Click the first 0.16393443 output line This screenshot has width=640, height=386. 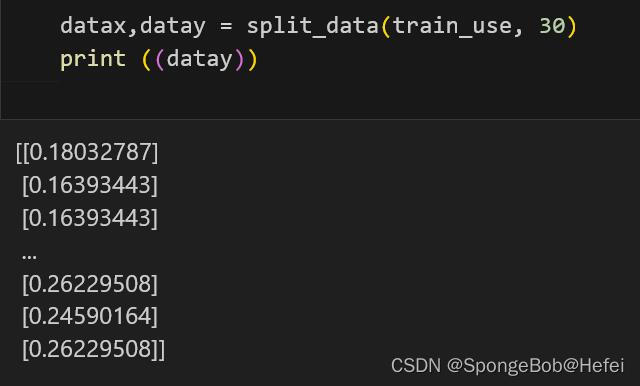[90, 185]
